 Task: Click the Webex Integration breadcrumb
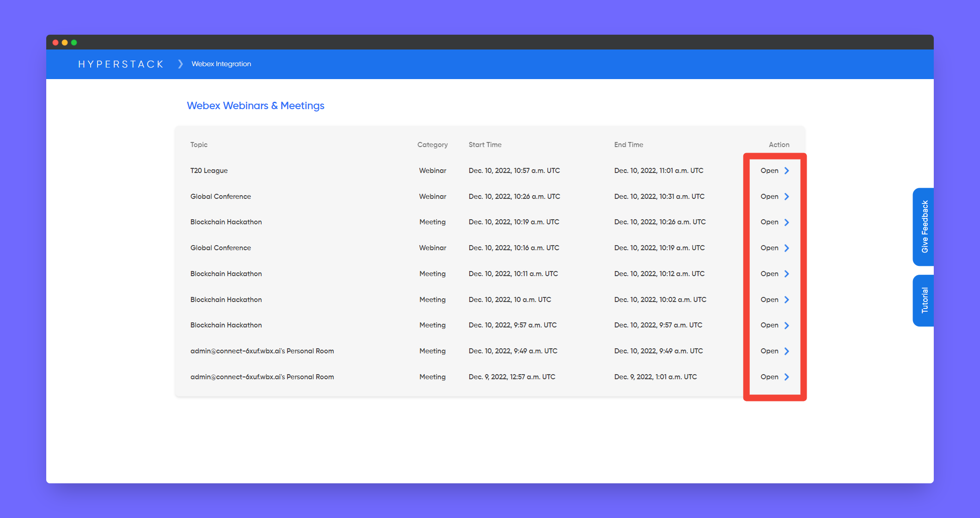pyautogui.click(x=221, y=64)
